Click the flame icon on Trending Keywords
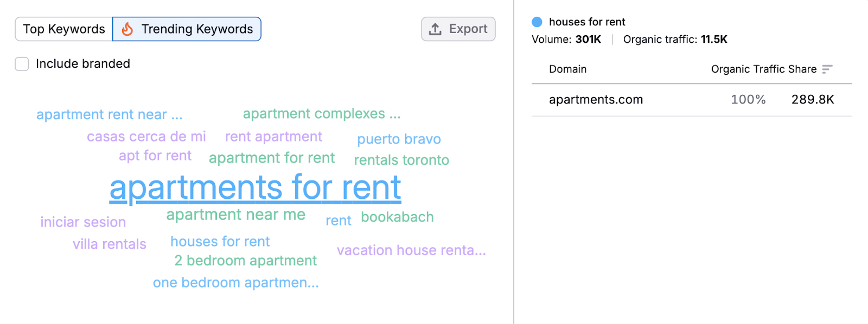868x324 pixels. pos(127,29)
